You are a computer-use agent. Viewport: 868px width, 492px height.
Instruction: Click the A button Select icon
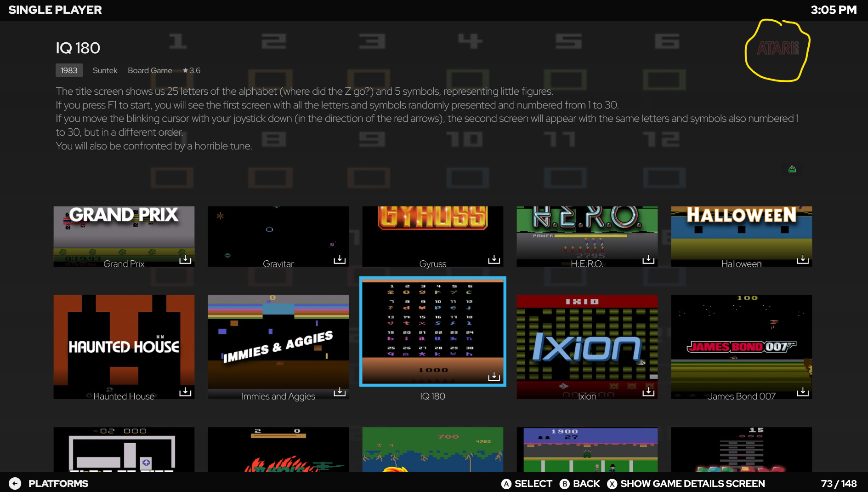pyautogui.click(x=506, y=484)
